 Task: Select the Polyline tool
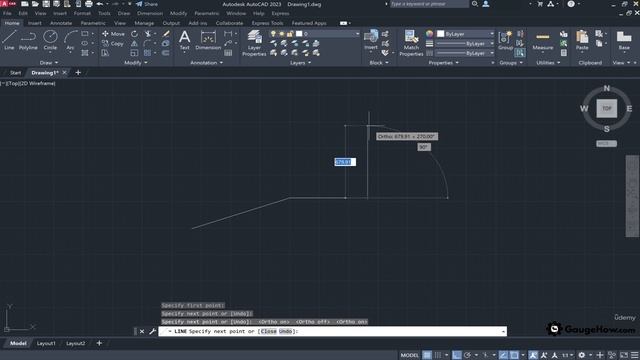pyautogui.click(x=28, y=40)
